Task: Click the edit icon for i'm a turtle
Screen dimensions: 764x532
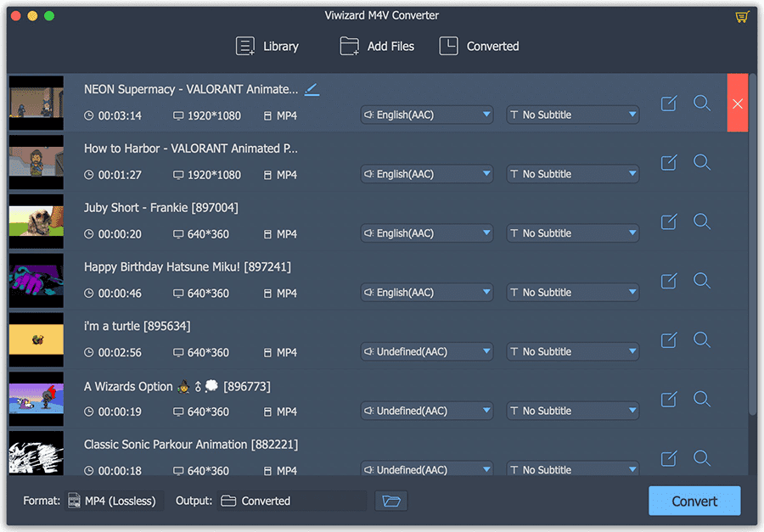Action: [668, 339]
